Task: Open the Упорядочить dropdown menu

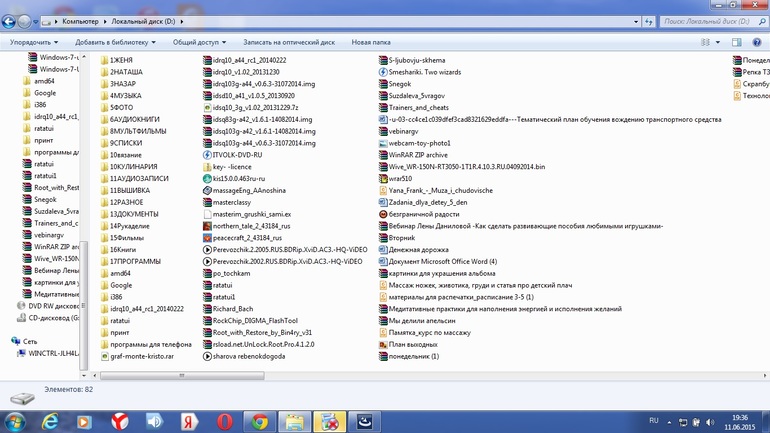Action: tap(33, 43)
